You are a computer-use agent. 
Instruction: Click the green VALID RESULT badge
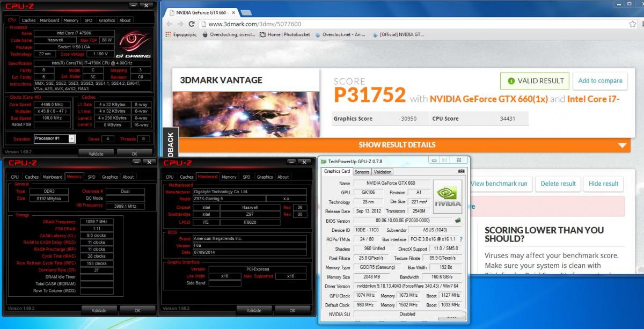point(534,81)
